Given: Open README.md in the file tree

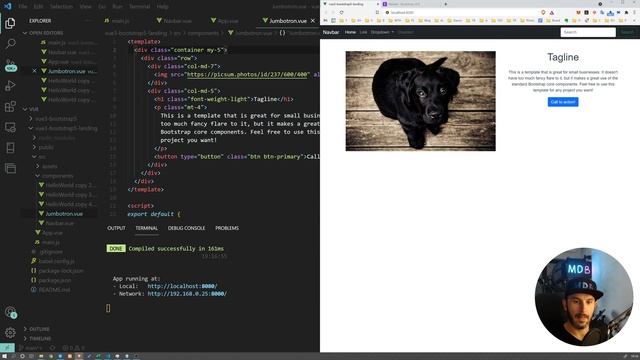Looking at the screenshot, I should [x=51, y=289].
